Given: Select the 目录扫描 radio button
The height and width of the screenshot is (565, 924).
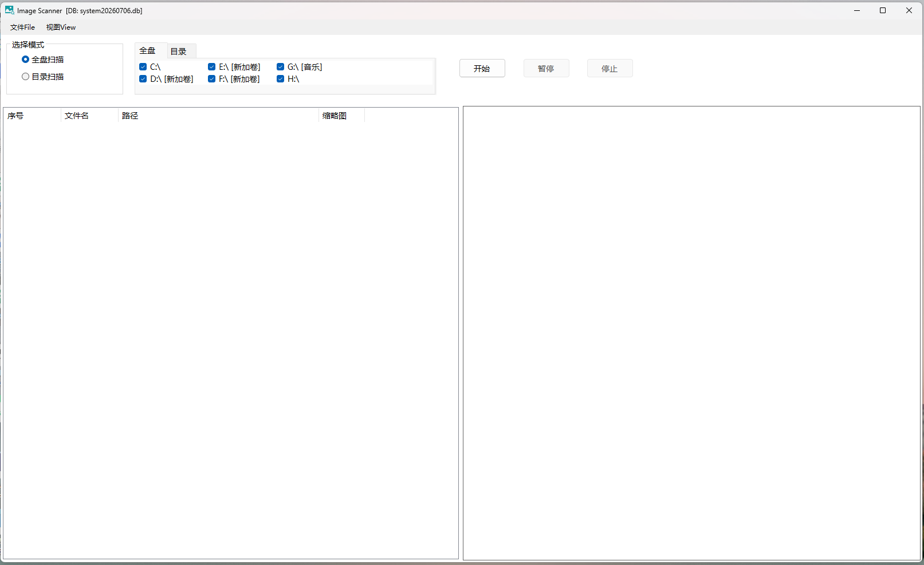Looking at the screenshot, I should (25, 77).
